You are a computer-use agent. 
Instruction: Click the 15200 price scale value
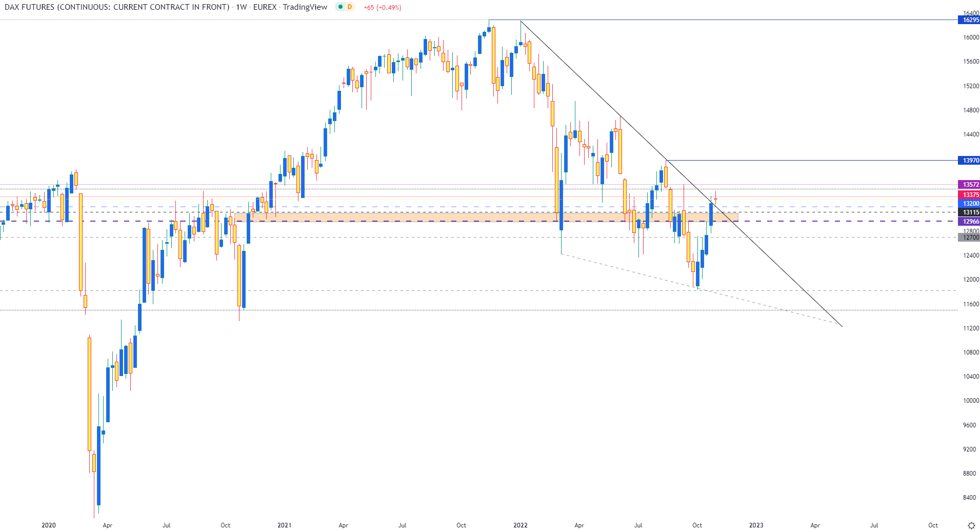click(971, 86)
